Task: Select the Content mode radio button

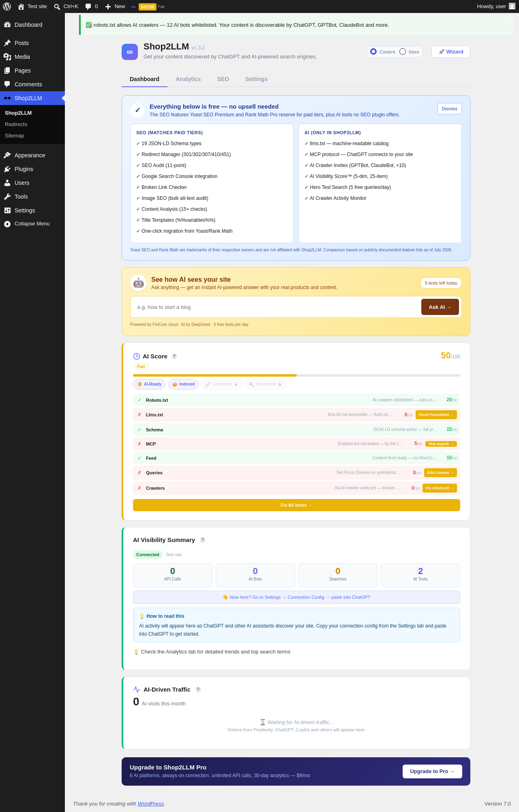Action: click(373, 51)
